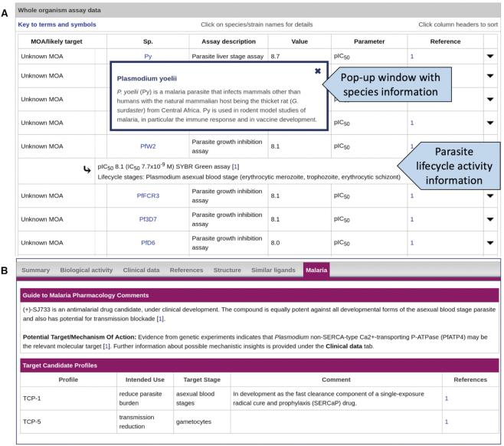The width and height of the screenshot is (504, 446).
Task: Close the Plasmodium yoelii pop-up window
Action: (318, 71)
